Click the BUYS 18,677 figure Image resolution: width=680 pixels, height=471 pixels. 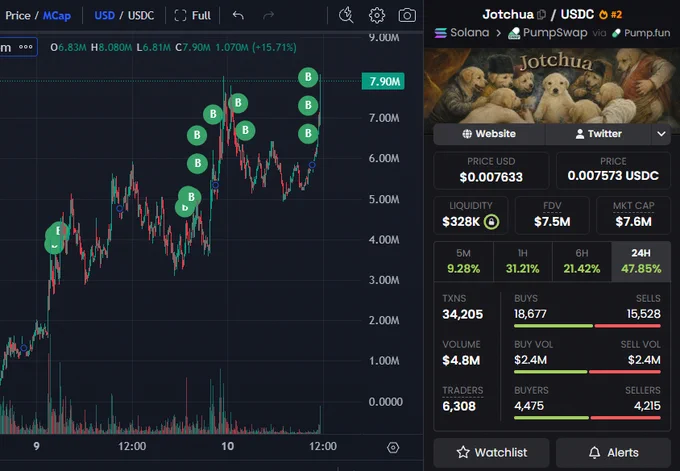[x=530, y=314]
